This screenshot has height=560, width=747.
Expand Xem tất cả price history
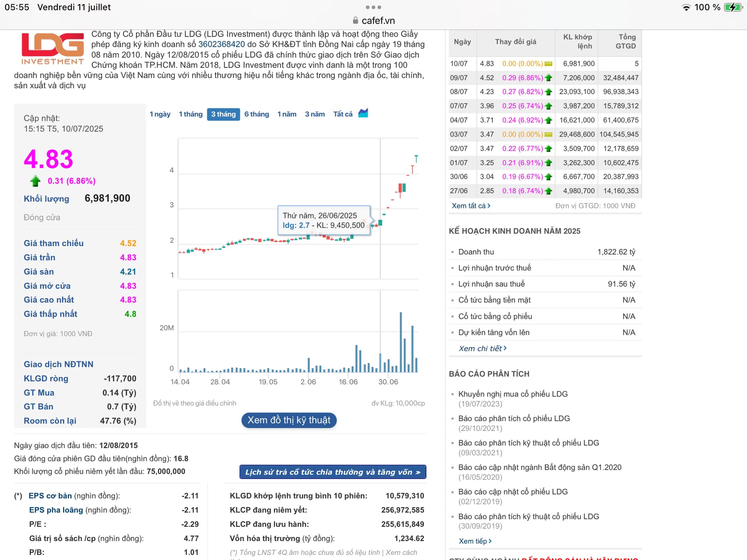tap(471, 206)
